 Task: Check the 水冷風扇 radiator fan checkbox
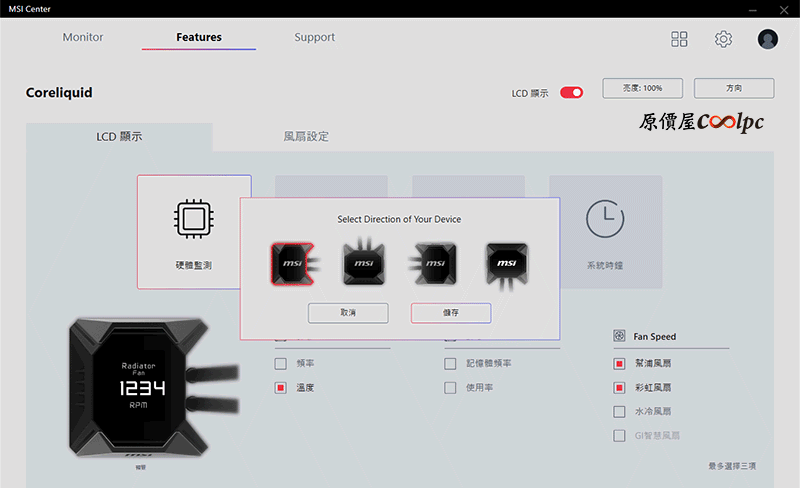619,411
